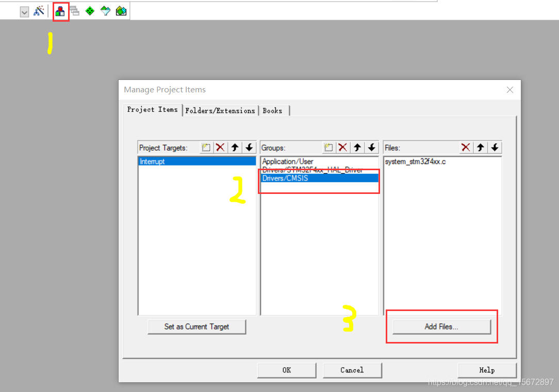Click Select Software Packs icon
Image resolution: width=559 pixels, height=392 pixels.
tap(106, 11)
